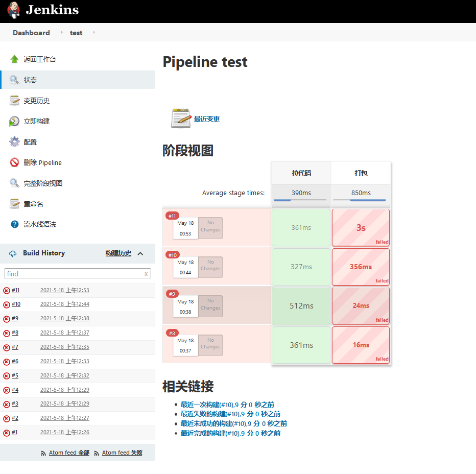Viewport: 476px width, 474px height.
Task: Click the #10 badge in the stage view
Action: coord(173,255)
